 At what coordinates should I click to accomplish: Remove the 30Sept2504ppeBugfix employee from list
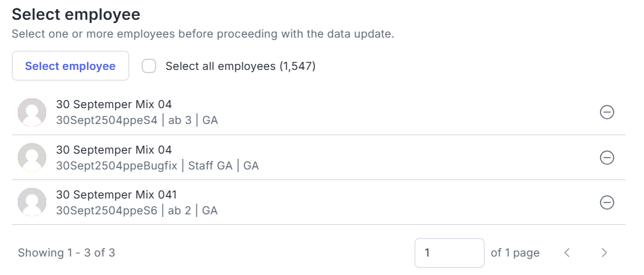[x=607, y=157]
